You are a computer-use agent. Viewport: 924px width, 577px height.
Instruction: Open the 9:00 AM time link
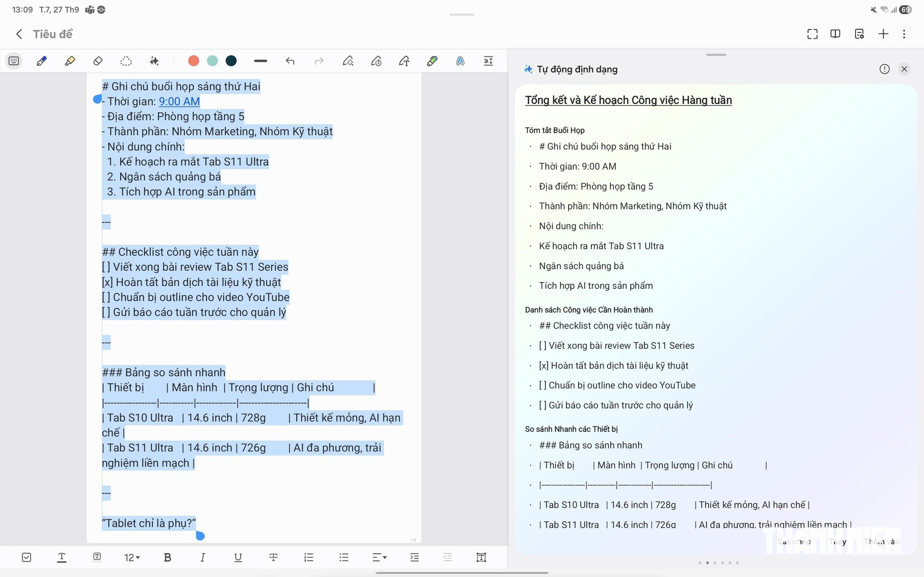(x=179, y=101)
